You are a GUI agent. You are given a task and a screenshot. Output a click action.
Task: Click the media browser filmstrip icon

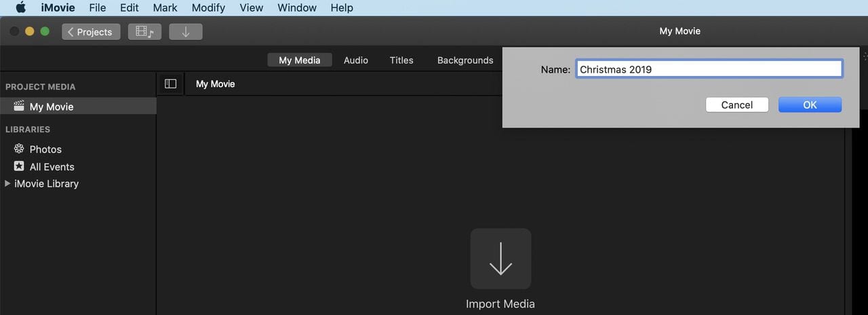144,32
